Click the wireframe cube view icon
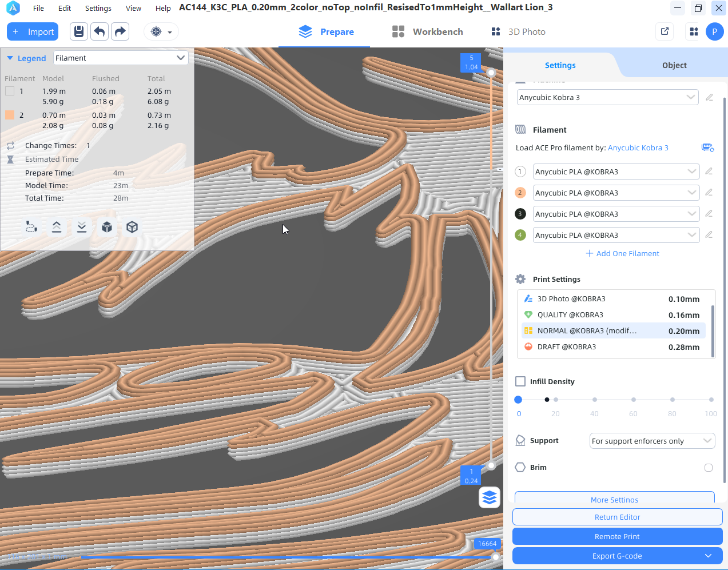This screenshot has height=570, width=728. coord(132,227)
